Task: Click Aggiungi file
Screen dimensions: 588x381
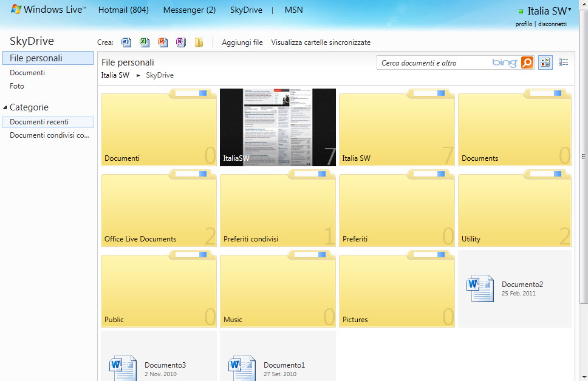Action: coord(242,42)
